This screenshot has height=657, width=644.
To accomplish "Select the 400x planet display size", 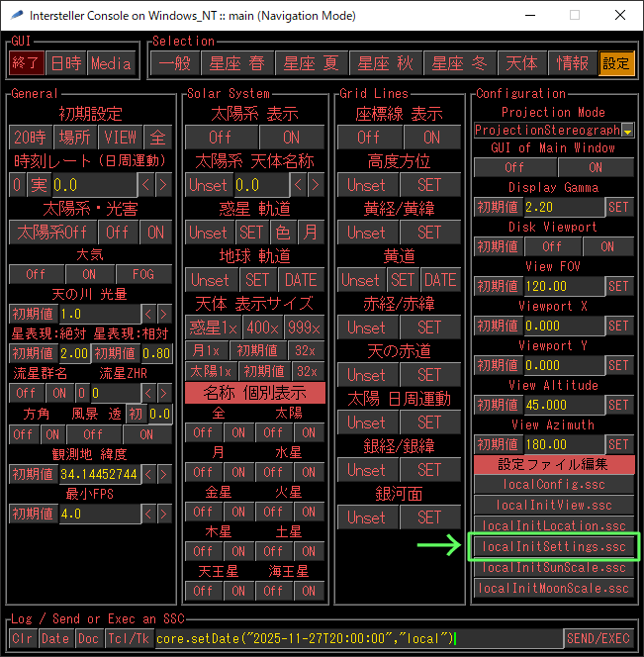I will tap(263, 328).
